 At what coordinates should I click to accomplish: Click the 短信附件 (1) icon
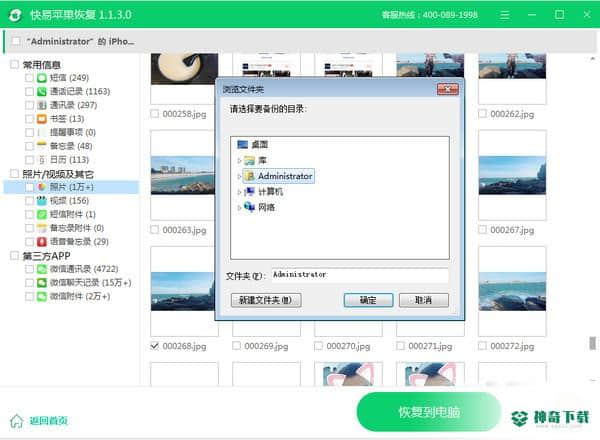[42, 214]
